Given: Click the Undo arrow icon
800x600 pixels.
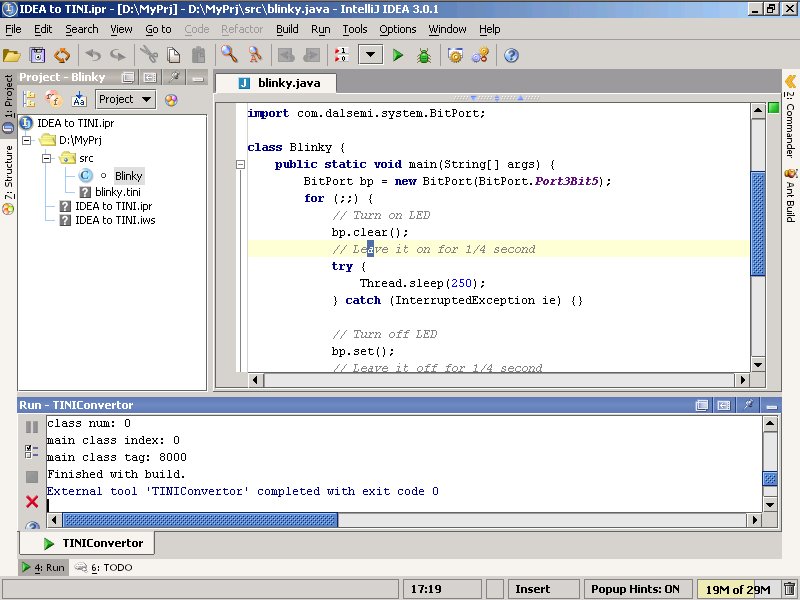Looking at the screenshot, I should (x=93, y=55).
